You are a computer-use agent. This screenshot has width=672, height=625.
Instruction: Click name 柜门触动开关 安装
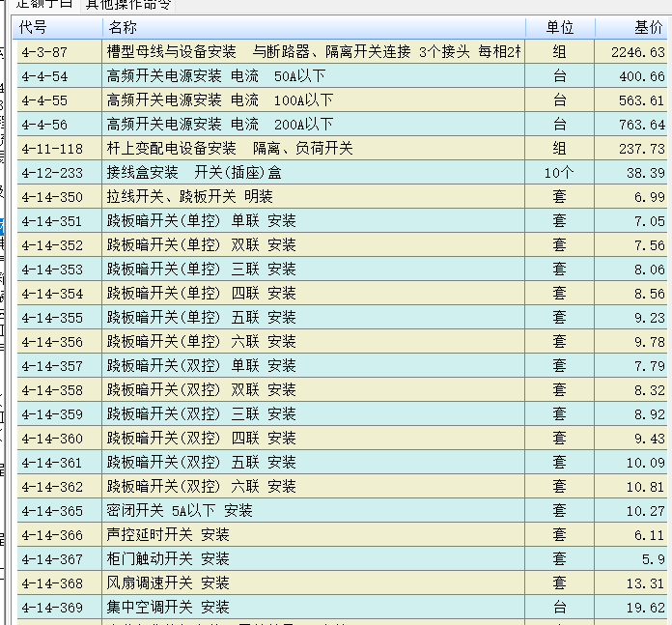(x=168, y=559)
